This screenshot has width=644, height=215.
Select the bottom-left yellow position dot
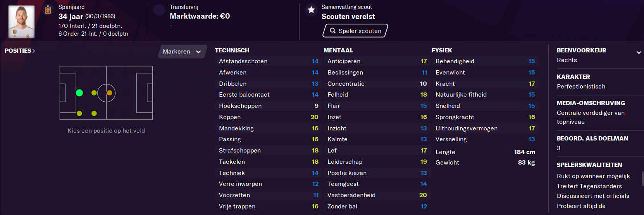79,113
